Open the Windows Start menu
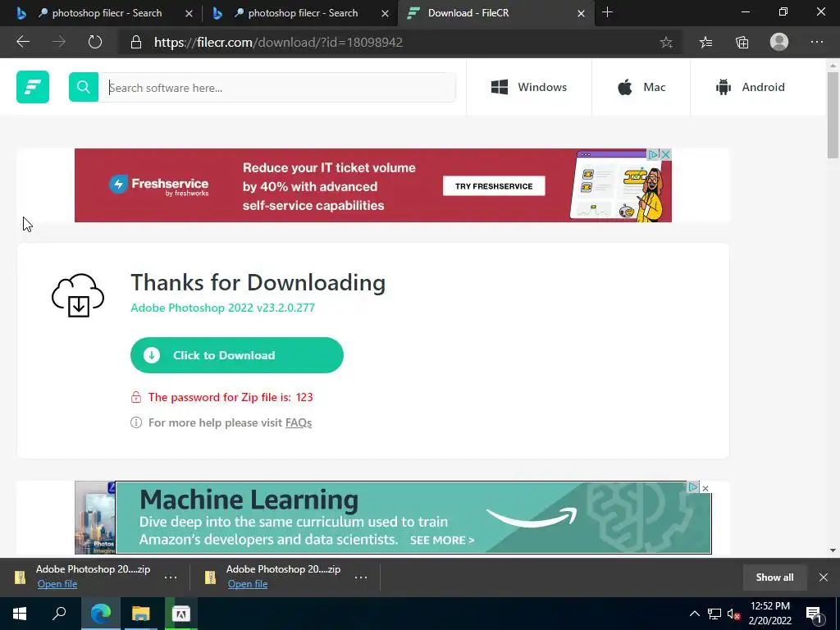Viewport: 840px width, 630px height. (x=20, y=614)
